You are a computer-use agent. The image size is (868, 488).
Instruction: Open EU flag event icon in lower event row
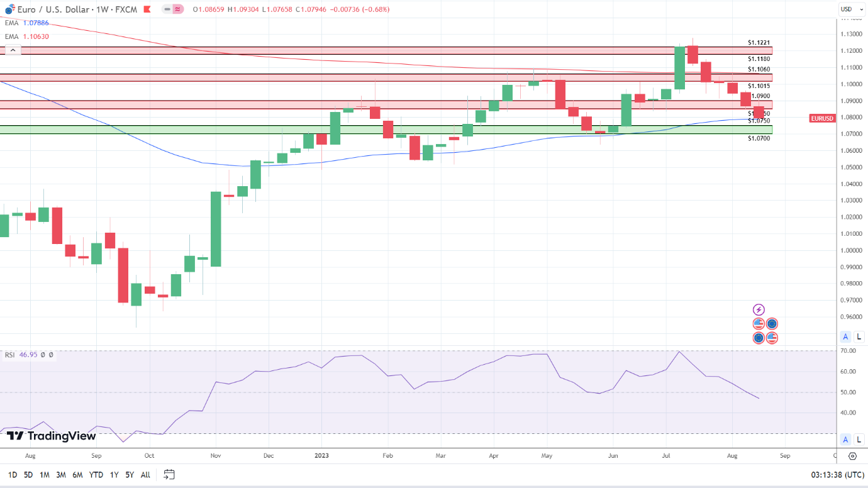(x=759, y=338)
